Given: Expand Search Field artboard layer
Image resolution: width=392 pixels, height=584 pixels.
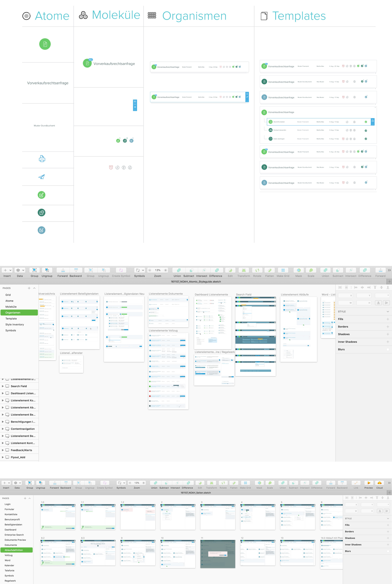Looking at the screenshot, I should 3,386.
